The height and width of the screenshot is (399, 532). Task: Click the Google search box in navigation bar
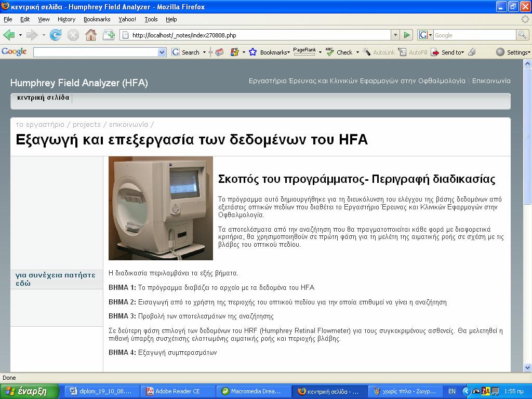475,35
